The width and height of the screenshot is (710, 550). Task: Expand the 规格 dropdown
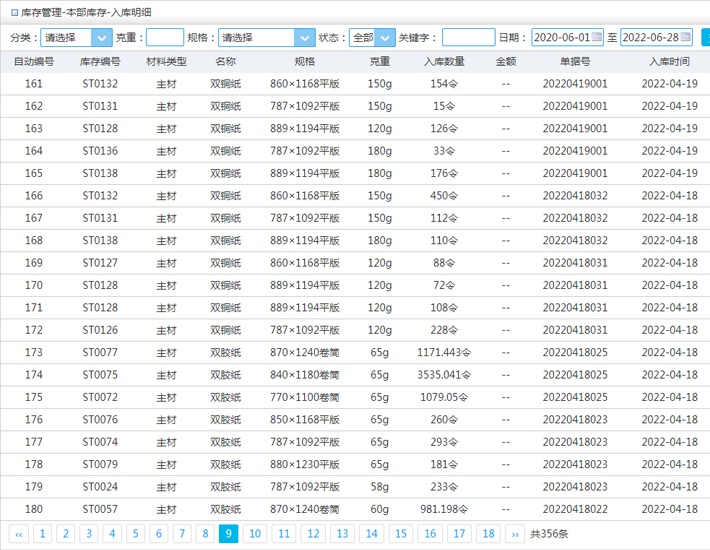tap(304, 37)
